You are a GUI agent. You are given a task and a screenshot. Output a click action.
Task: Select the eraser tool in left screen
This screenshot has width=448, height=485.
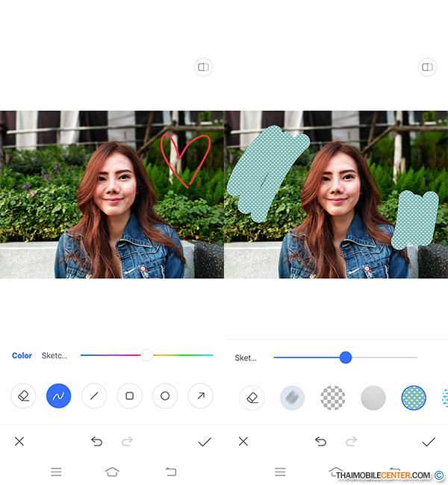tap(23, 396)
